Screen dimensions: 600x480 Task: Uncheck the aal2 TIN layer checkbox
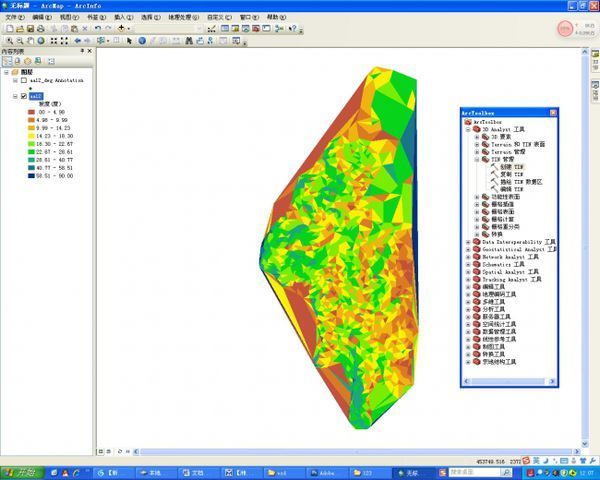click(x=24, y=96)
